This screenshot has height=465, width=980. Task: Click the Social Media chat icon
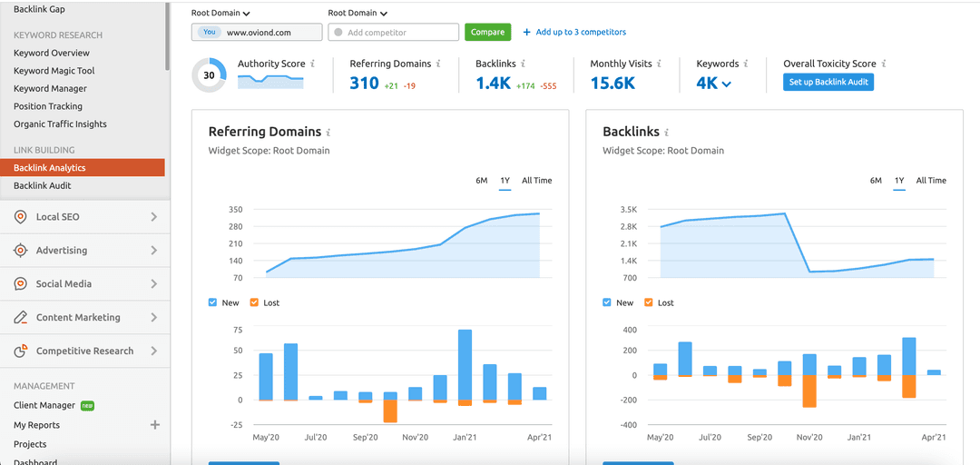tap(21, 284)
